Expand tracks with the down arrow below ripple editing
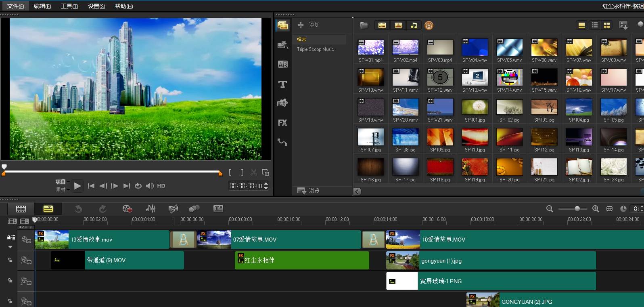Viewport: 644px width, 307px height. (x=10, y=247)
